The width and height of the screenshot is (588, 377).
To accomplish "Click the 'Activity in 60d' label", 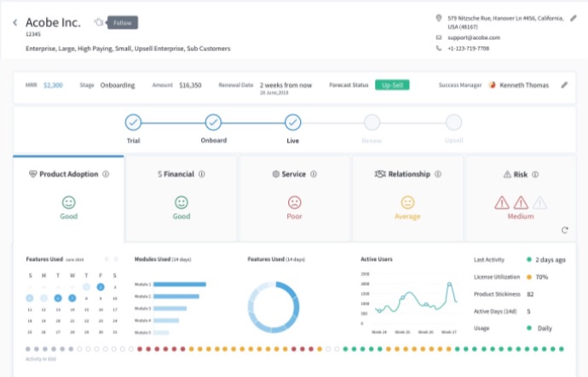I will [x=41, y=359].
